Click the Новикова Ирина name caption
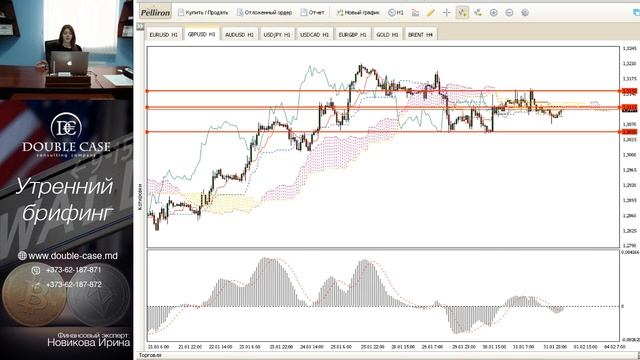 [89, 342]
